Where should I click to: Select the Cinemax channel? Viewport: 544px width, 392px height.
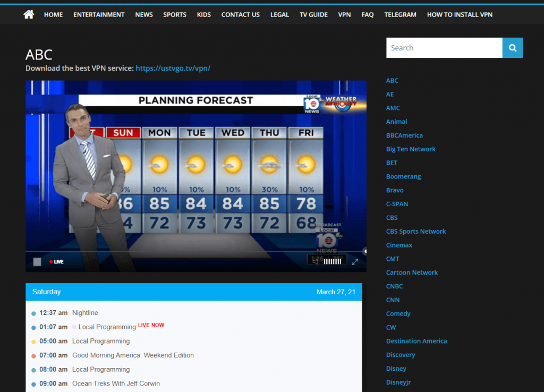pos(399,245)
